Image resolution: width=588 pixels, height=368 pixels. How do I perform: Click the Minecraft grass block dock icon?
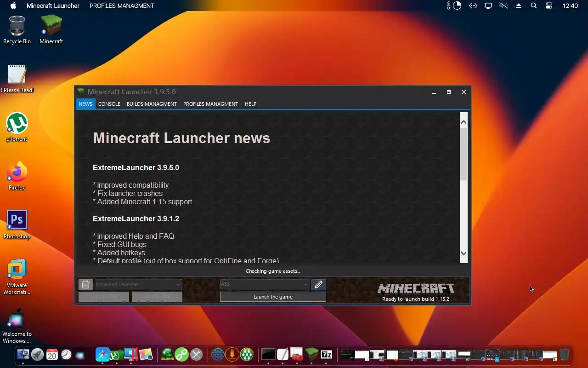coord(312,355)
